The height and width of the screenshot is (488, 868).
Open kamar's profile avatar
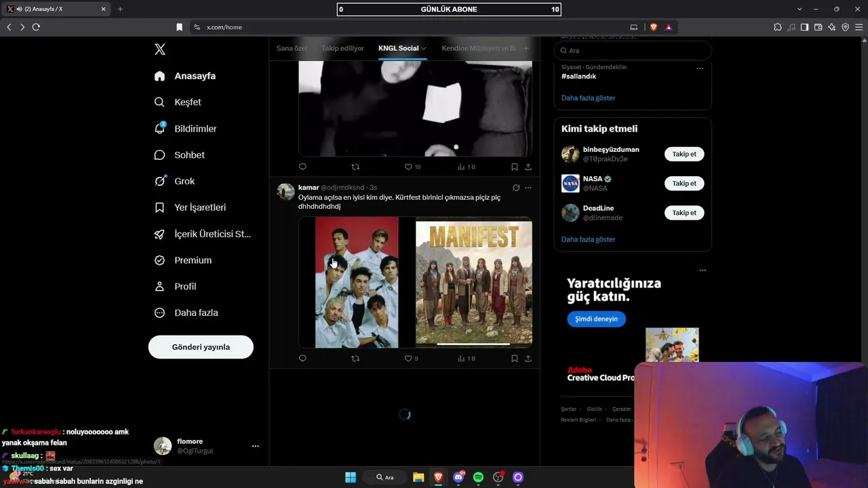[x=285, y=192]
